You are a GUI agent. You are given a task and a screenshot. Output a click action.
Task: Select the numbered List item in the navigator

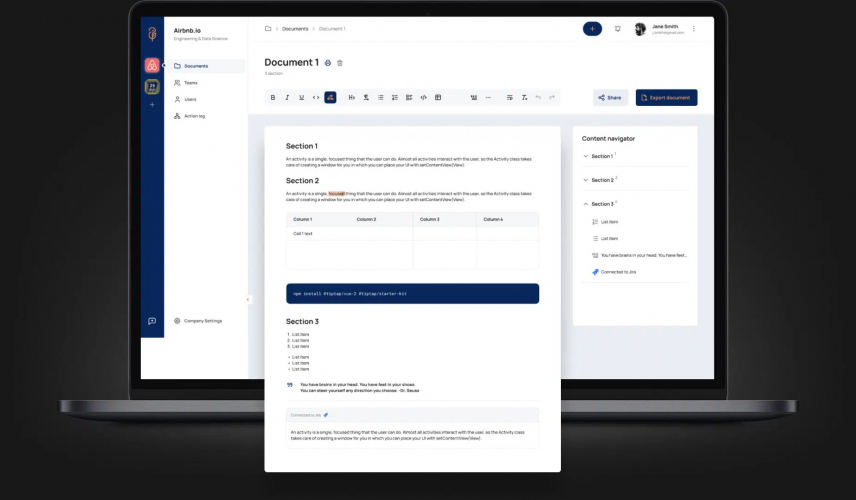[x=605, y=222]
